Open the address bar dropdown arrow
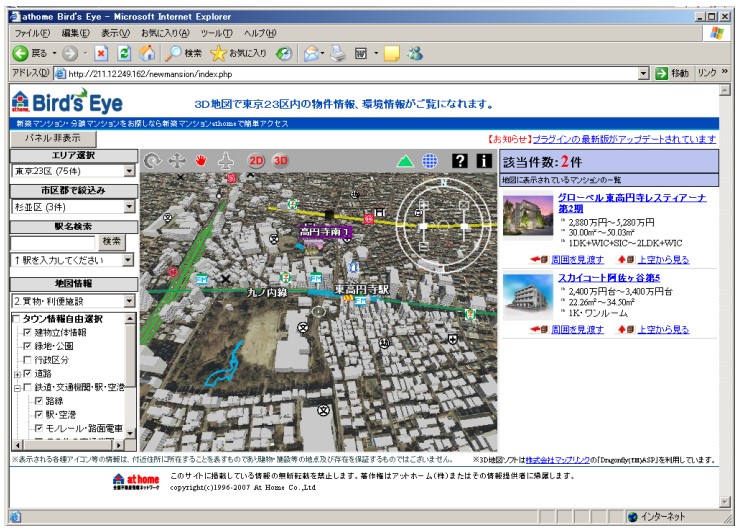This screenshot has width=743, height=531. coord(643,73)
